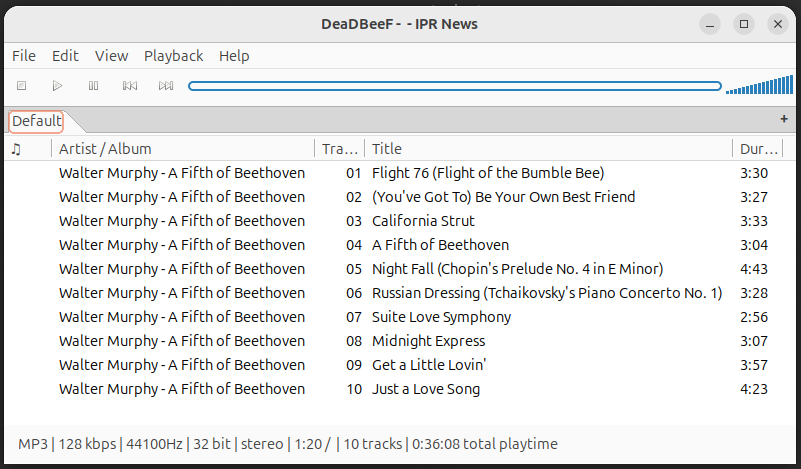The height and width of the screenshot is (469, 801).
Task: Sort by Track number column header
Action: [340, 149]
